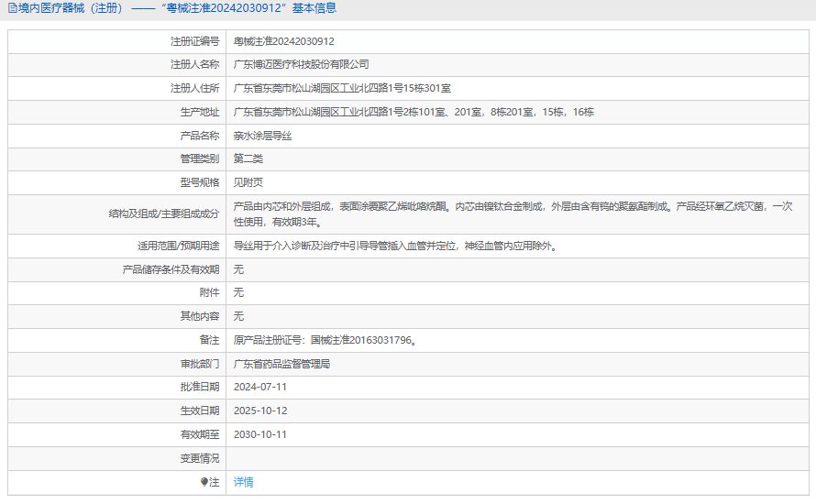Click the 批准日期 label cell
This screenshot has height=504, width=816.
(117, 387)
